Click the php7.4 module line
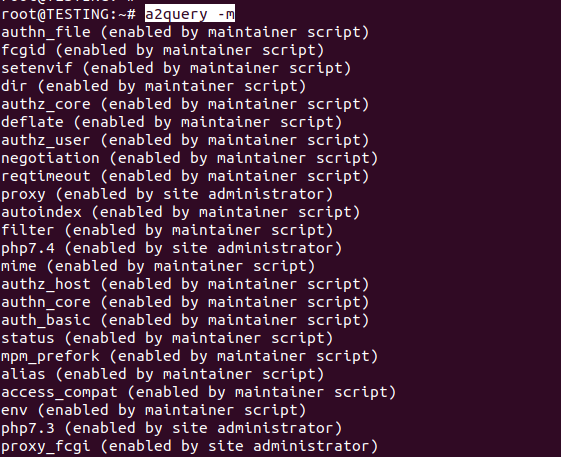This screenshot has height=457, width=561. (x=171, y=248)
